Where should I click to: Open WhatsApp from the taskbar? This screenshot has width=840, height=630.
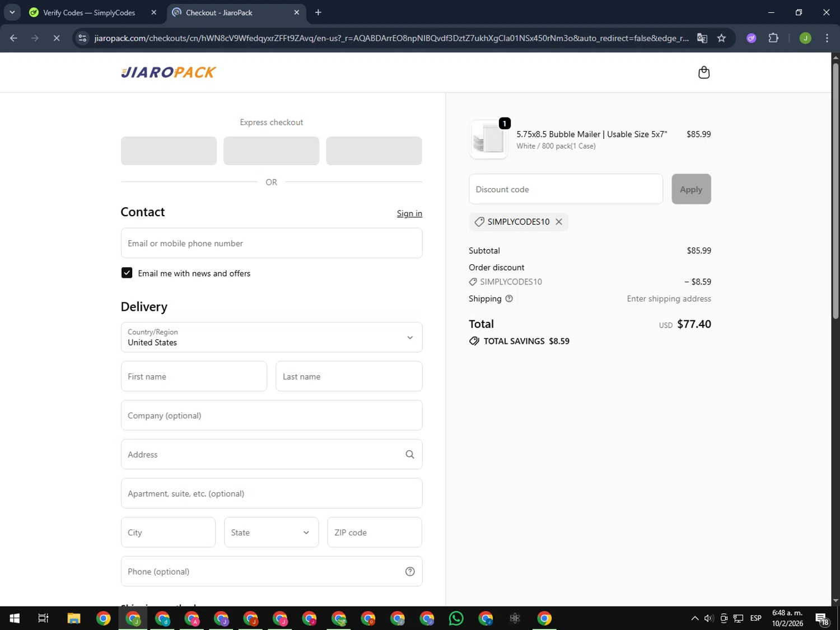point(456,618)
